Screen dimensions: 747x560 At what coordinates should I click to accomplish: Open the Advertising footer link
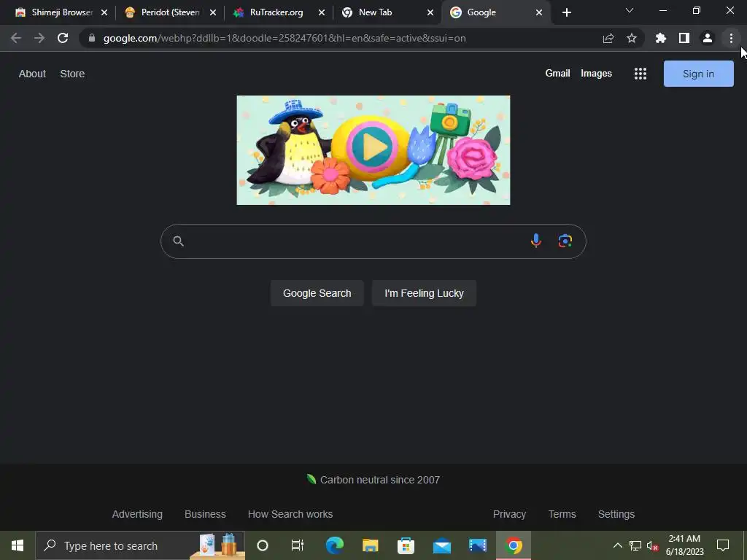click(137, 514)
